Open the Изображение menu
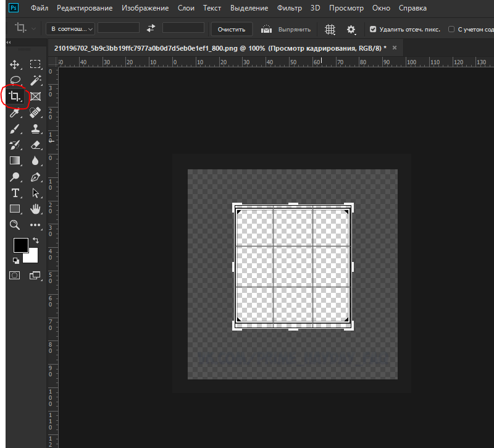The height and width of the screenshot is (448, 494). click(x=145, y=8)
